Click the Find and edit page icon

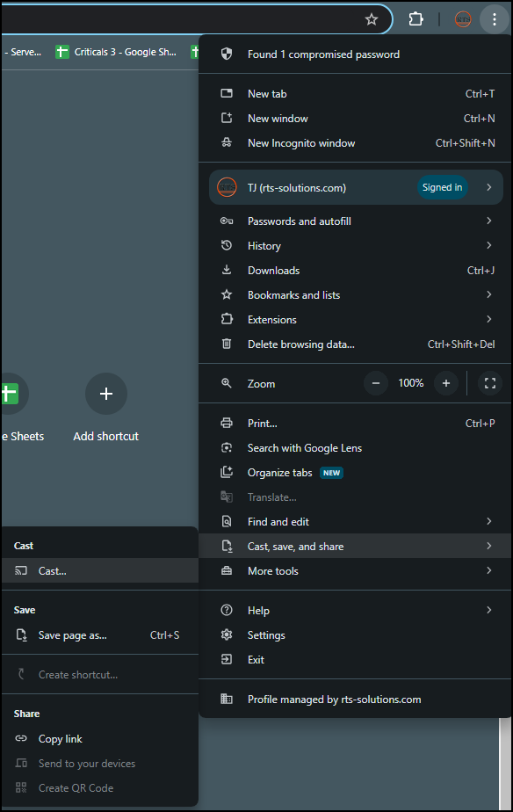tap(227, 521)
